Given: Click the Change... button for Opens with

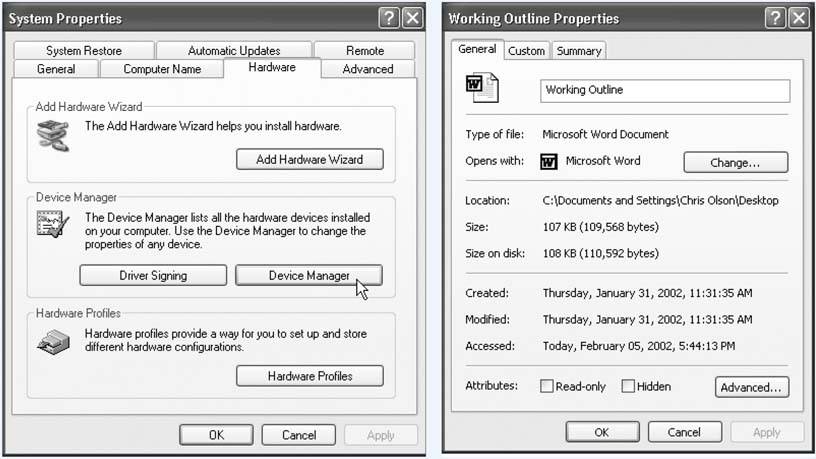Looking at the screenshot, I should tap(736, 162).
